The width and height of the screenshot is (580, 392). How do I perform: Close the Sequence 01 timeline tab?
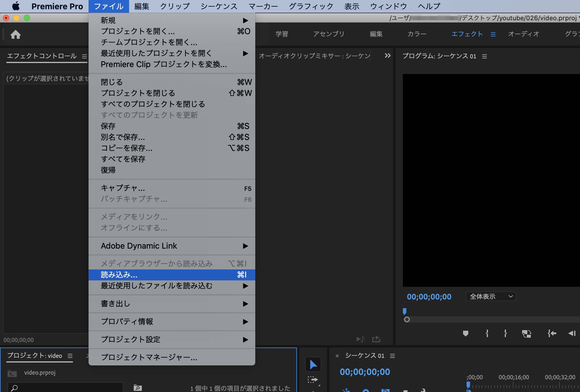[337, 356]
